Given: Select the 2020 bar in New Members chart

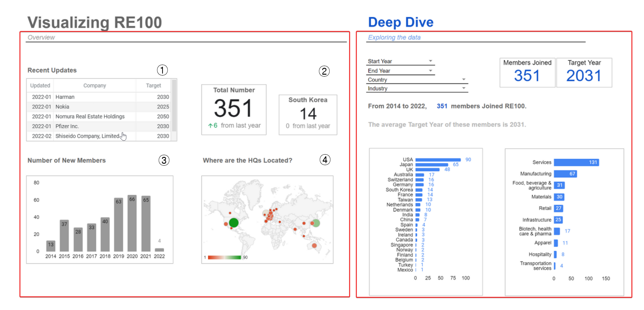Looking at the screenshot, I should pos(132,223).
